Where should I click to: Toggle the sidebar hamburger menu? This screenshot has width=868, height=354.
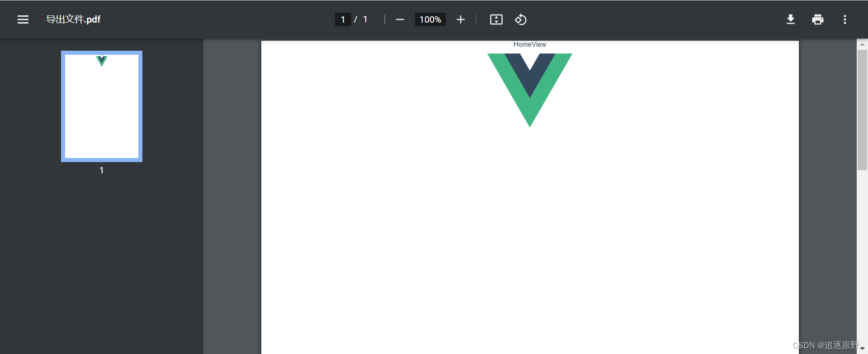click(x=23, y=19)
